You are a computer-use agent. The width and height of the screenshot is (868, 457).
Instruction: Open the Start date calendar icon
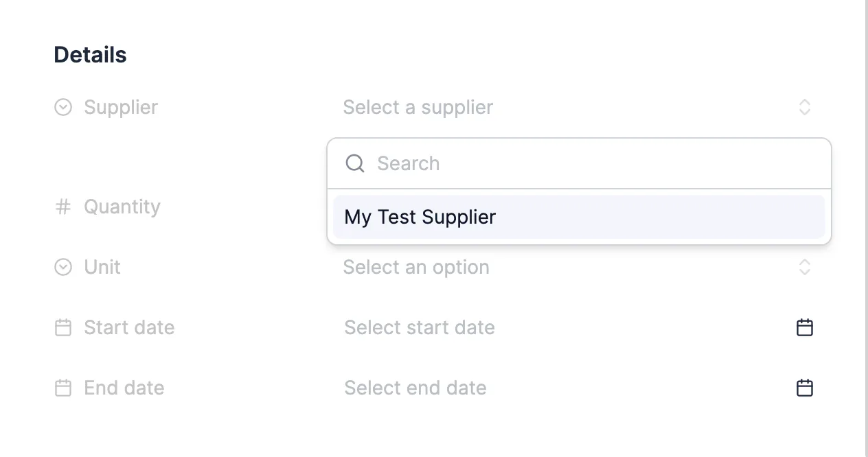[x=804, y=327]
